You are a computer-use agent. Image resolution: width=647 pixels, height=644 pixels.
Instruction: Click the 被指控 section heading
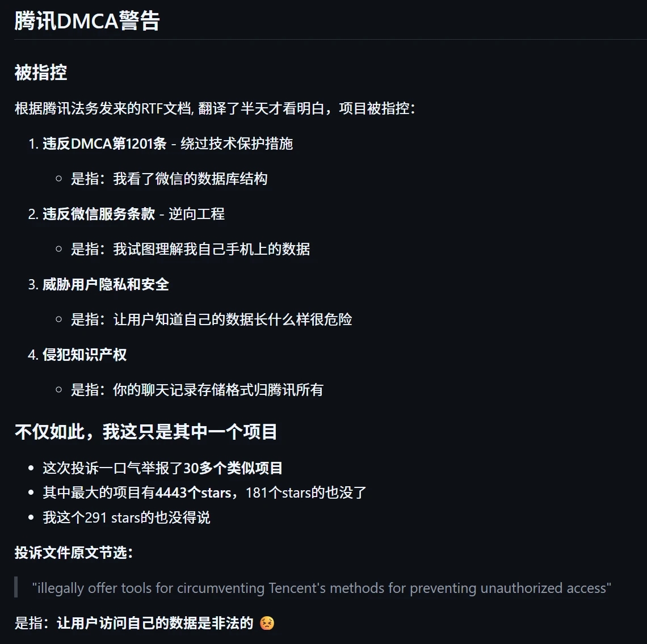(41, 73)
